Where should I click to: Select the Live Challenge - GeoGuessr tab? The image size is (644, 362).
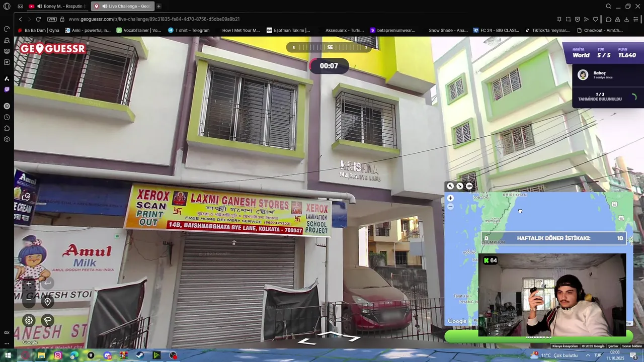tap(123, 6)
